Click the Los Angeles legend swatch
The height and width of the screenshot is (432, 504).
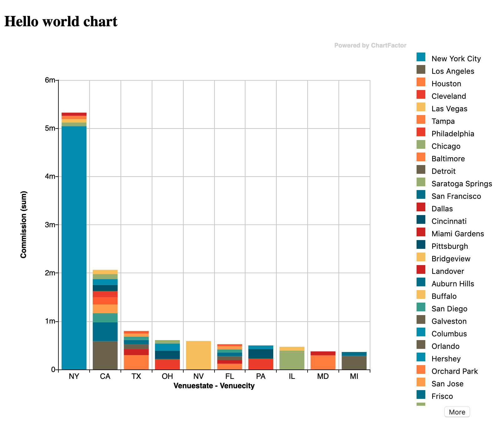point(421,69)
